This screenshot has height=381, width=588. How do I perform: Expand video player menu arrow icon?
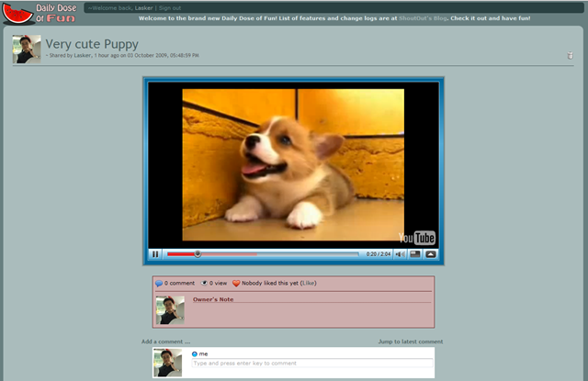(x=431, y=254)
